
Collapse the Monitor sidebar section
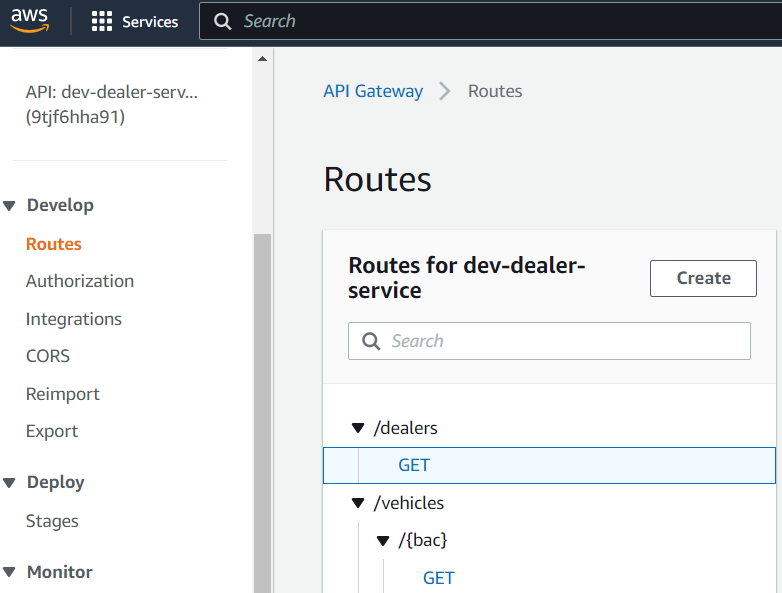[10, 573]
